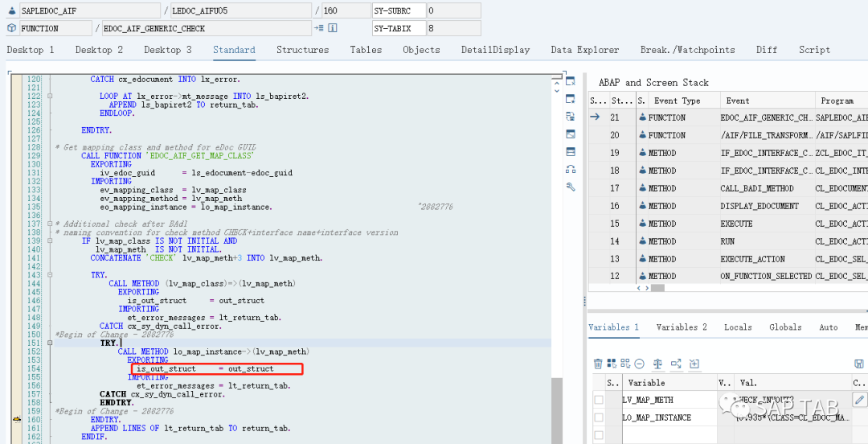Click the trash delete icon in the Variables toolbar
The height and width of the screenshot is (444, 868).
pos(598,364)
